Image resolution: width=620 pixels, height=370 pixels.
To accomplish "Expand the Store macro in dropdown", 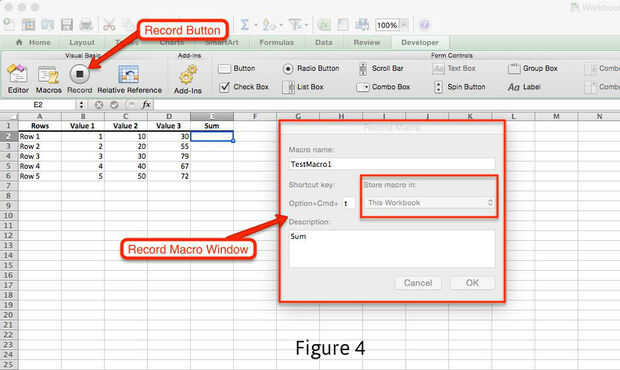I will (x=430, y=203).
